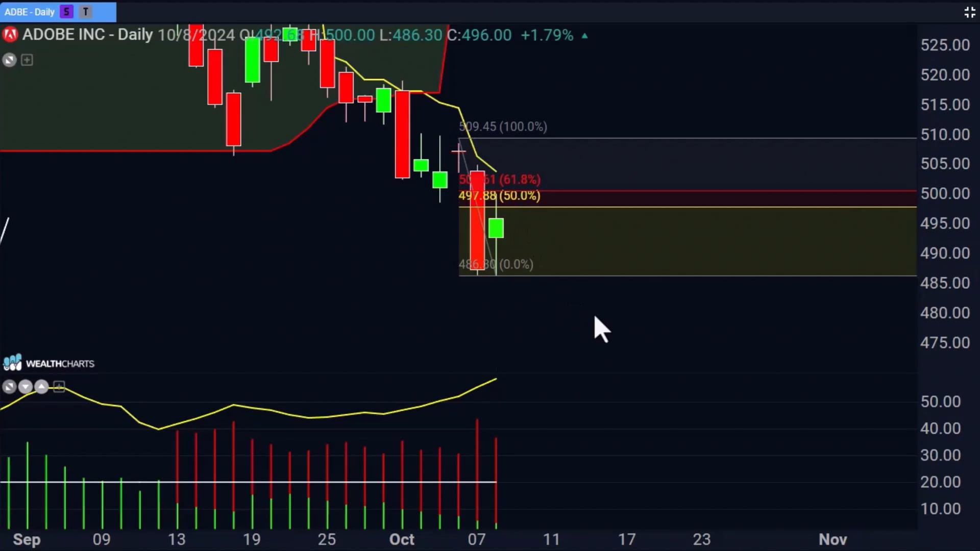Add an indicator with the lower panel plus icon

pos(59,387)
